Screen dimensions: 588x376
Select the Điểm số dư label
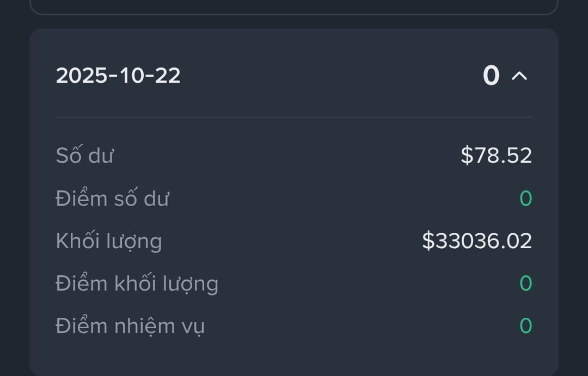point(113,198)
